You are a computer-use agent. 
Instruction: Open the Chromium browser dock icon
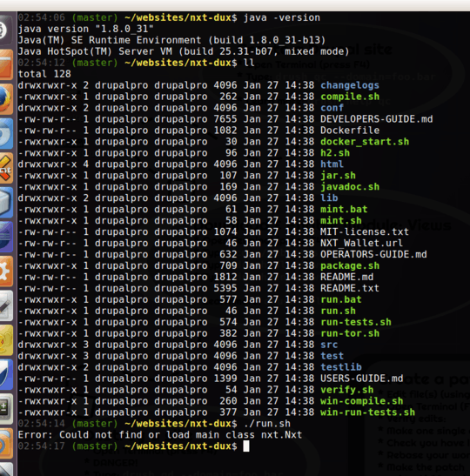[x=5, y=133]
